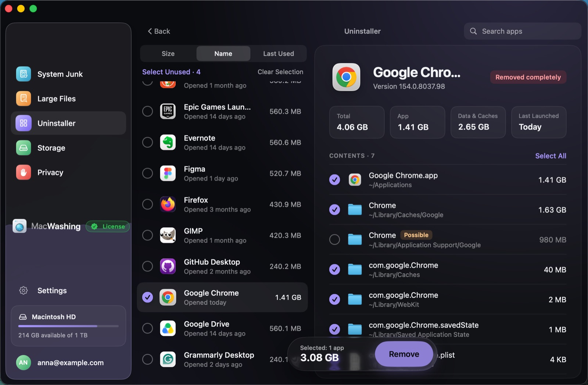
Task: Check the Evernote app checkbox
Action: click(147, 142)
